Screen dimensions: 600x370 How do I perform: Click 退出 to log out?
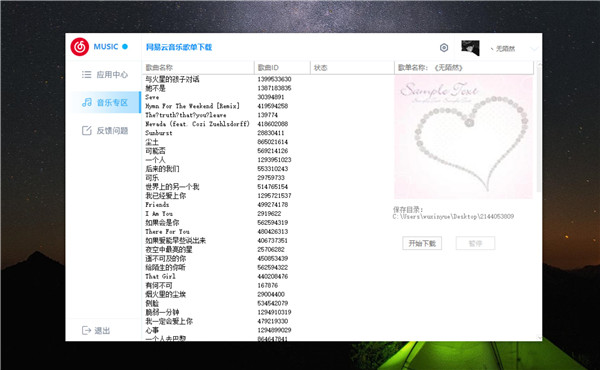pyautogui.click(x=102, y=331)
